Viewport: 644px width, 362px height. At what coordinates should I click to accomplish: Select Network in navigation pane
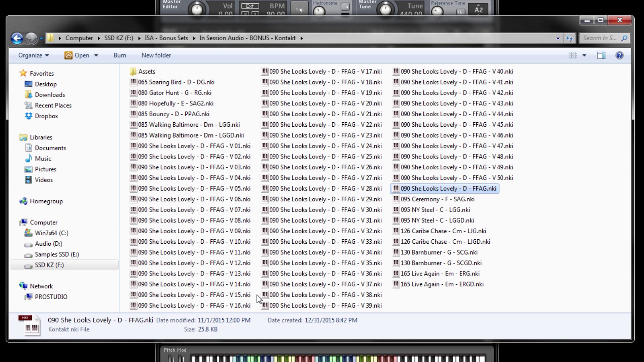41,286
